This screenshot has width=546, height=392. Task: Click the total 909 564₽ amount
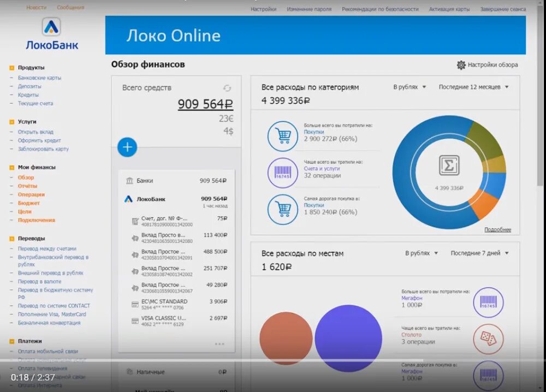click(205, 104)
